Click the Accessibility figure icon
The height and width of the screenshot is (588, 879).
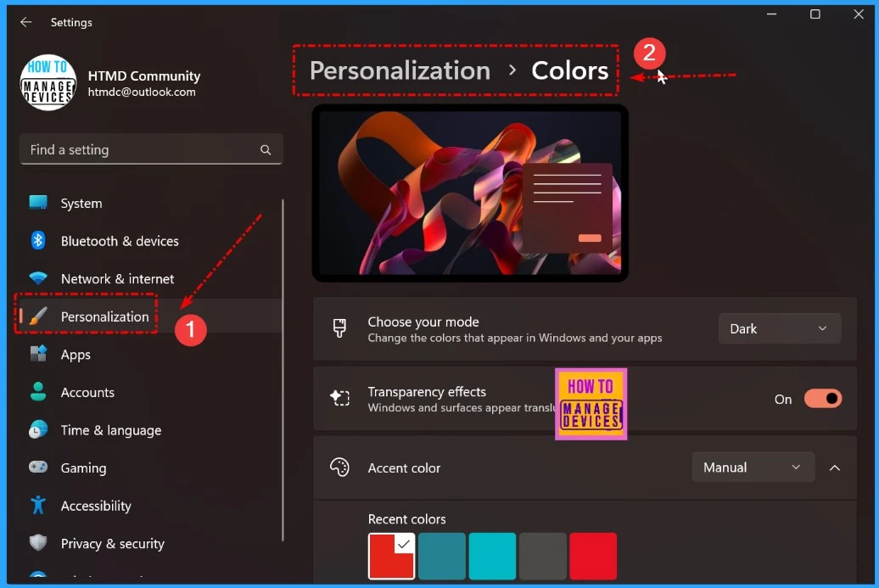[x=38, y=505]
